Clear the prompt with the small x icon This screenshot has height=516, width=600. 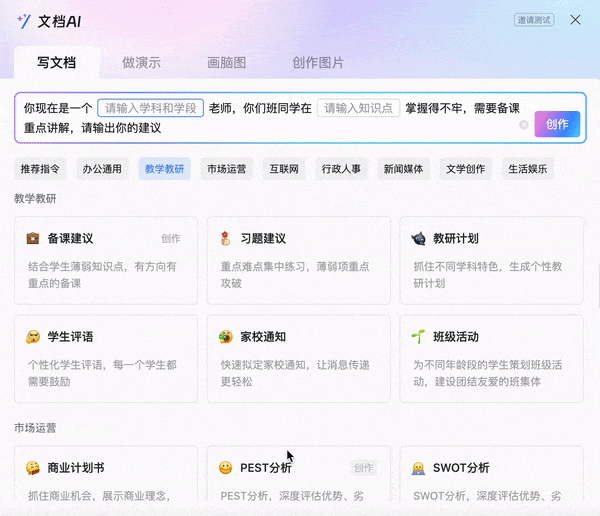pos(523,125)
